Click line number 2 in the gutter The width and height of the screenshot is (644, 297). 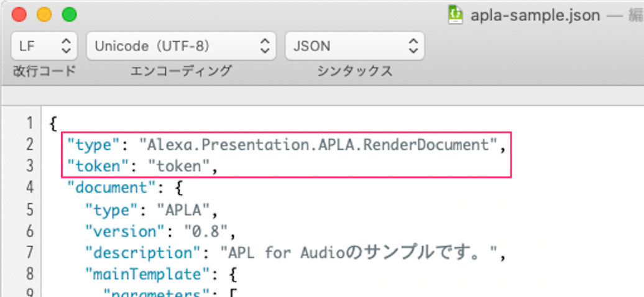pos(29,145)
